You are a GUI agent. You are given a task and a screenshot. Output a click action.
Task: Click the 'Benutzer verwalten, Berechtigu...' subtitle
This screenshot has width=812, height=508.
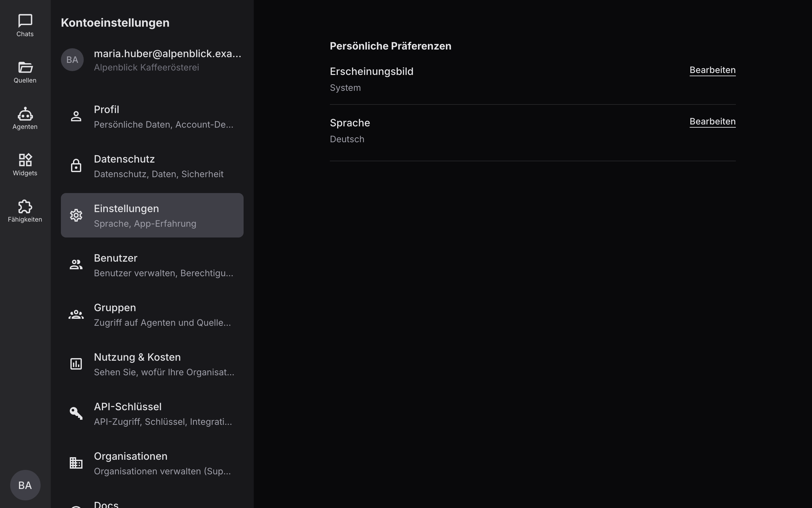pyautogui.click(x=163, y=273)
